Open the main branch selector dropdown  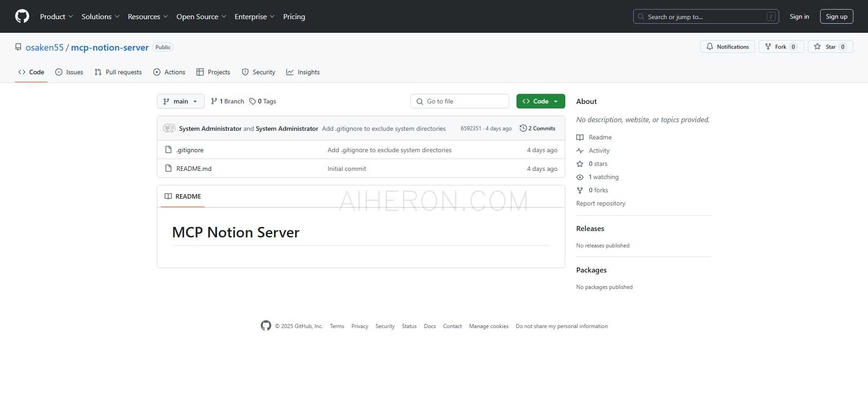coord(181,101)
